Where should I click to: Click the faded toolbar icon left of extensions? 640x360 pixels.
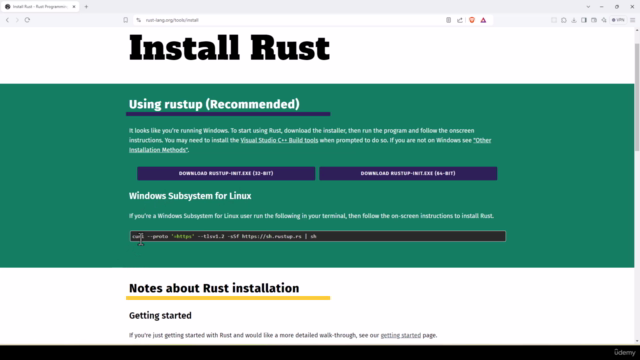(554, 20)
